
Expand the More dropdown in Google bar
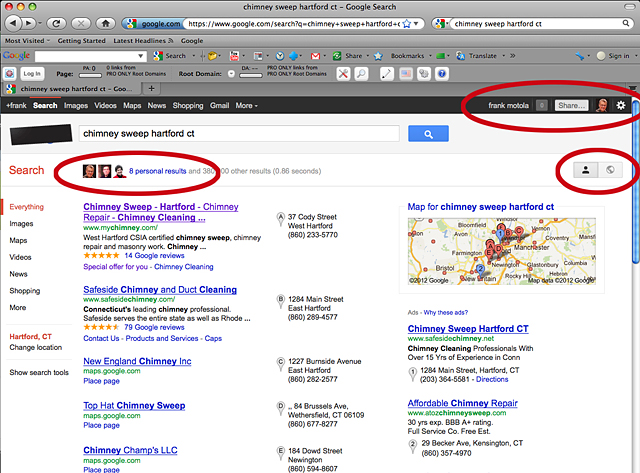[x=247, y=105]
